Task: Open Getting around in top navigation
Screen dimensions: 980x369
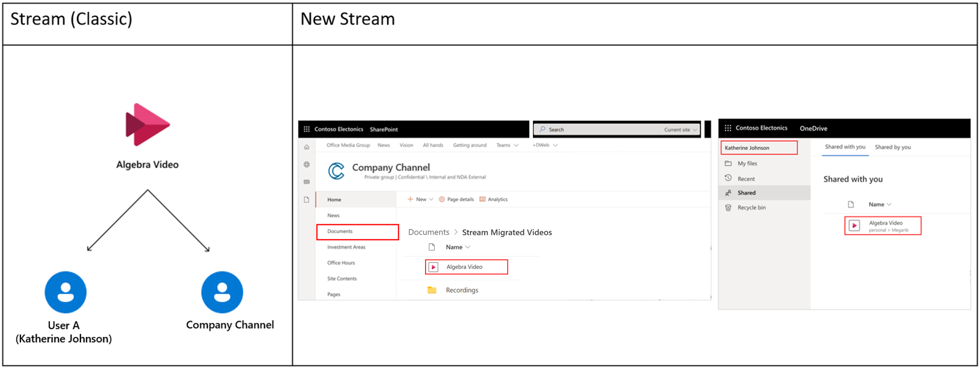Action: tap(470, 145)
